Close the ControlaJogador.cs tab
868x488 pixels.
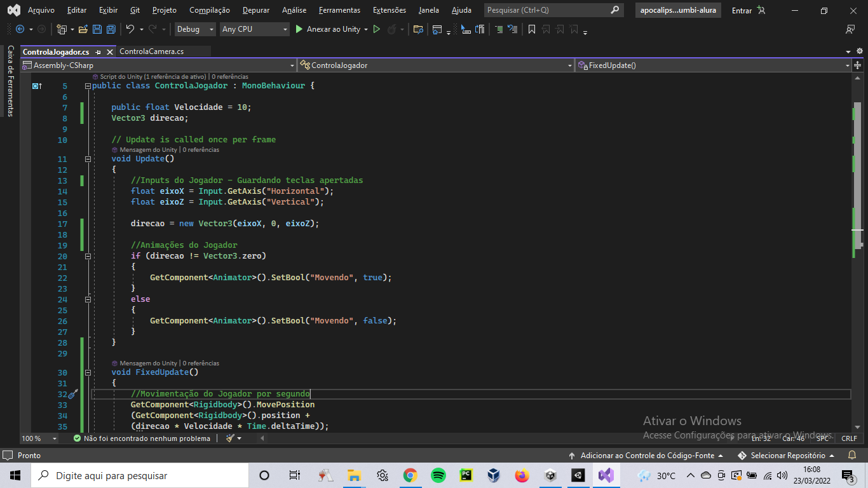point(110,52)
